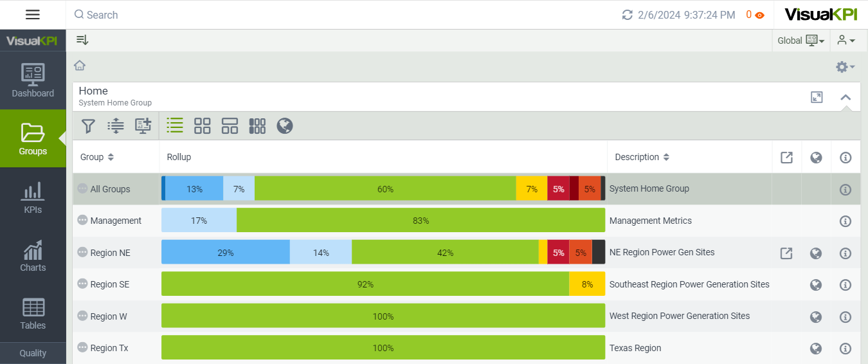Click the home breadcrumb icon
Viewport: 868px width, 364px height.
80,66
